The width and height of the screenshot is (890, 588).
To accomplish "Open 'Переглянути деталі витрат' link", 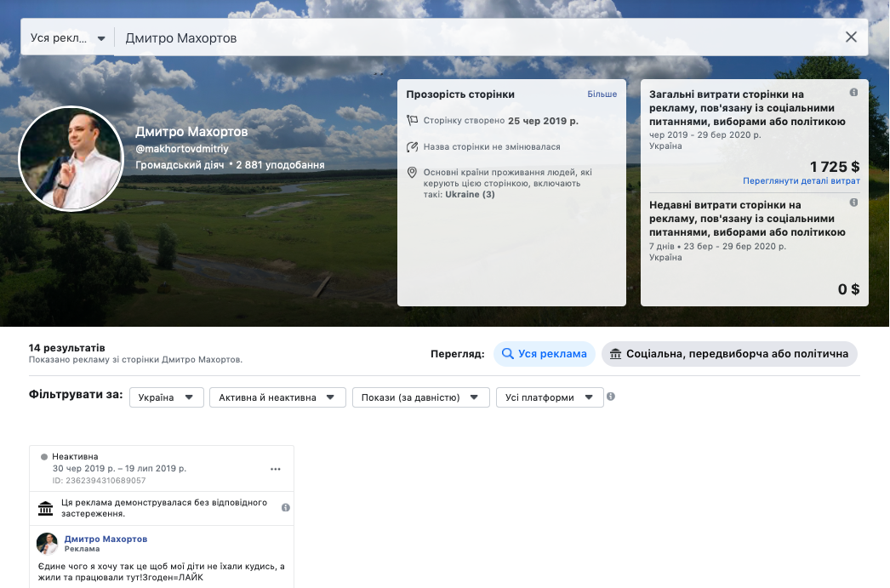I will click(801, 181).
